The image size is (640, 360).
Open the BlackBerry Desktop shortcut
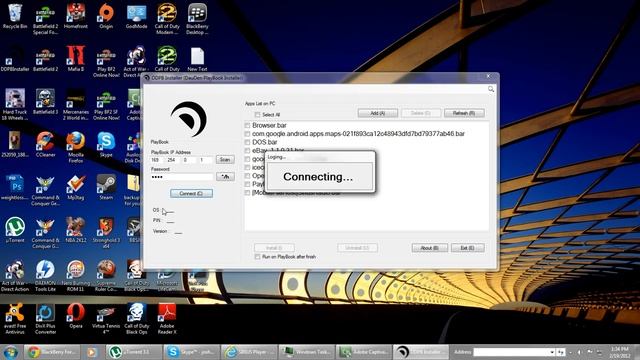point(197,19)
